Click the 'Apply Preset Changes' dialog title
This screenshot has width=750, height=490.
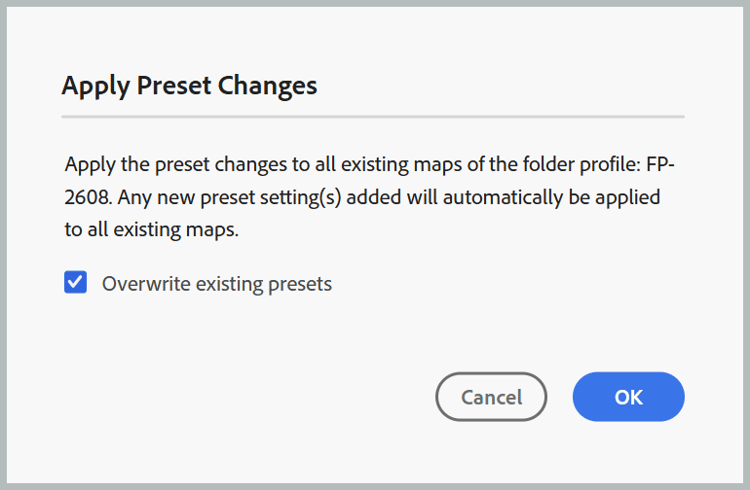[189, 86]
